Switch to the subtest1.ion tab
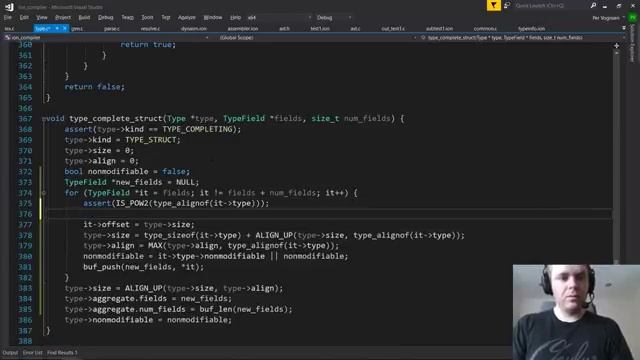The width and height of the screenshot is (640, 360). click(x=439, y=29)
